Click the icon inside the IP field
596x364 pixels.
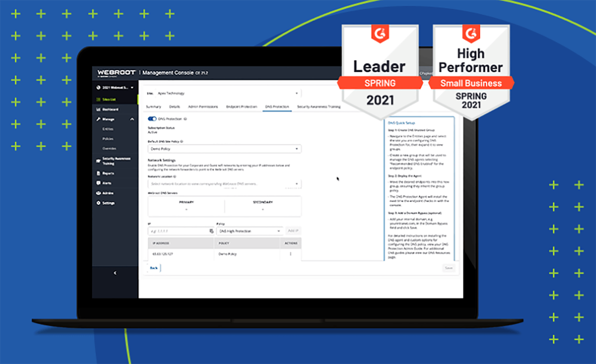click(x=211, y=231)
